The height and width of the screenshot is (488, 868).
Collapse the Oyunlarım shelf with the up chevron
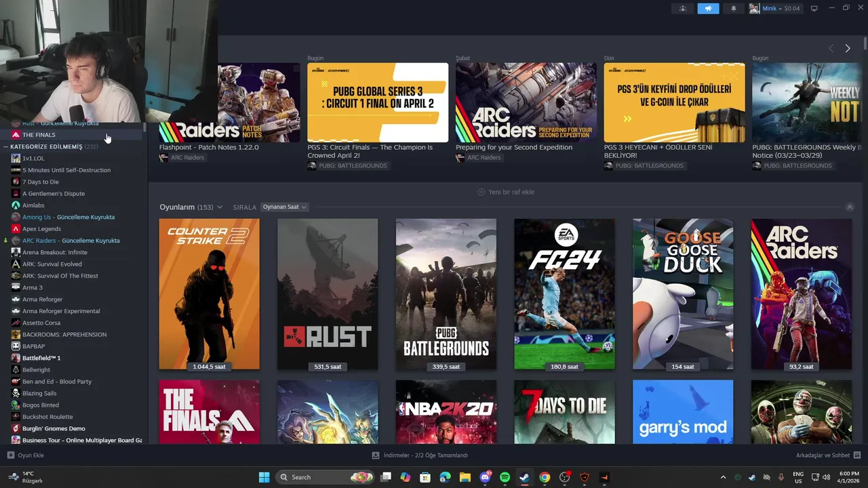pyautogui.click(x=850, y=207)
